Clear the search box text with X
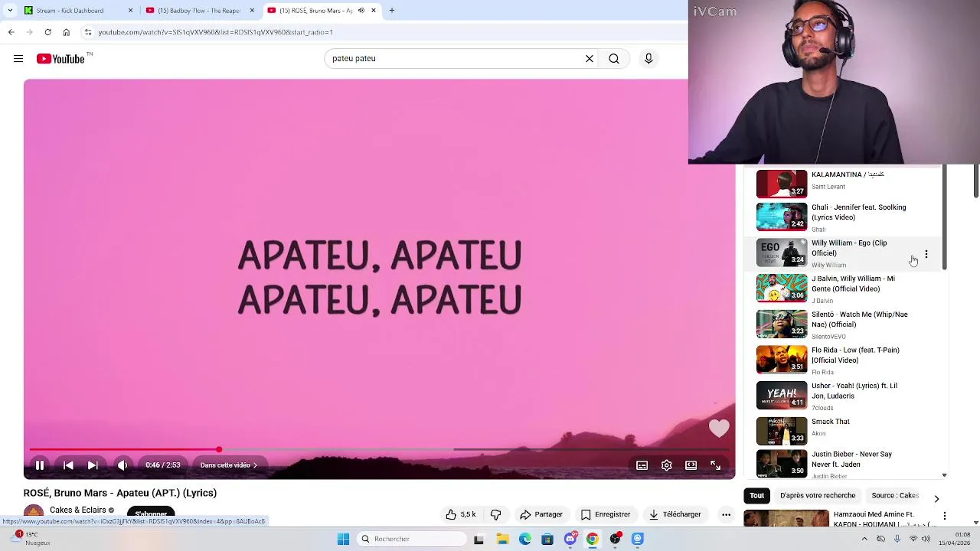The width and height of the screenshot is (980, 551). (x=590, y=59)
